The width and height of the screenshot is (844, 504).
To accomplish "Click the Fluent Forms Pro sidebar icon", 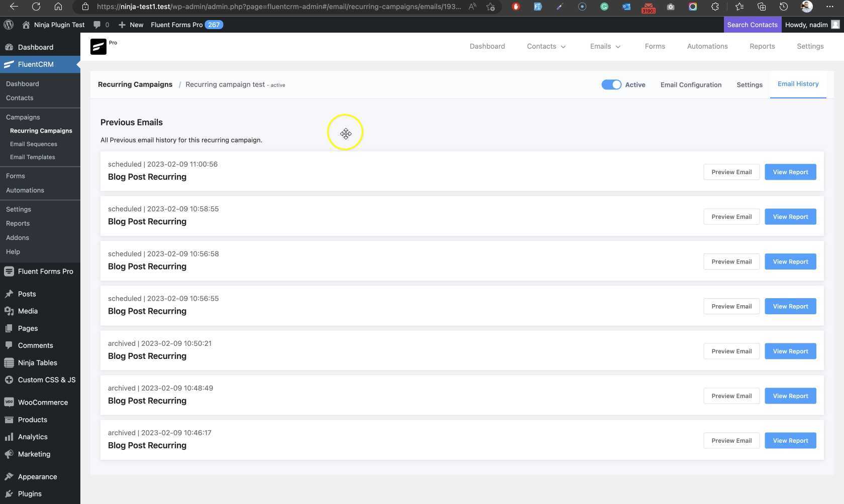I will click(x=9, y=271).
